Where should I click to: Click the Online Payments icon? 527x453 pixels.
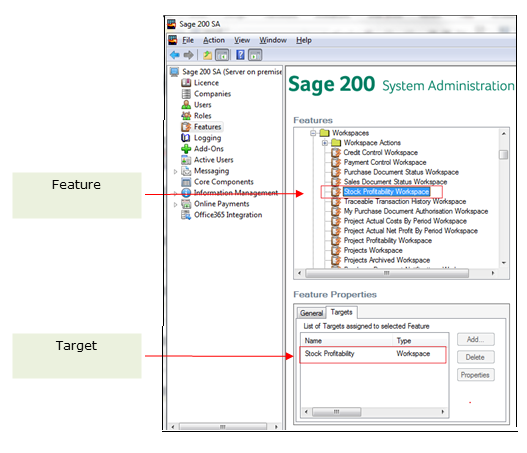point(186,204)
